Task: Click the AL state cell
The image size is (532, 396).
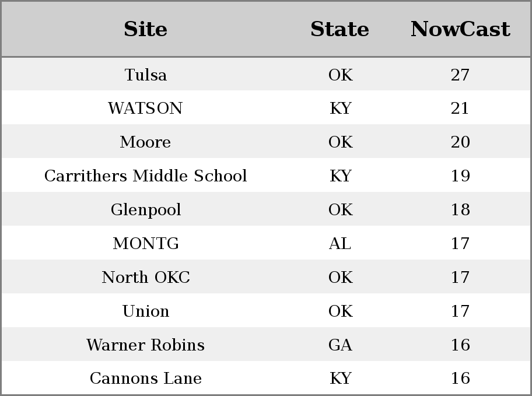Action: coord(340,243)
